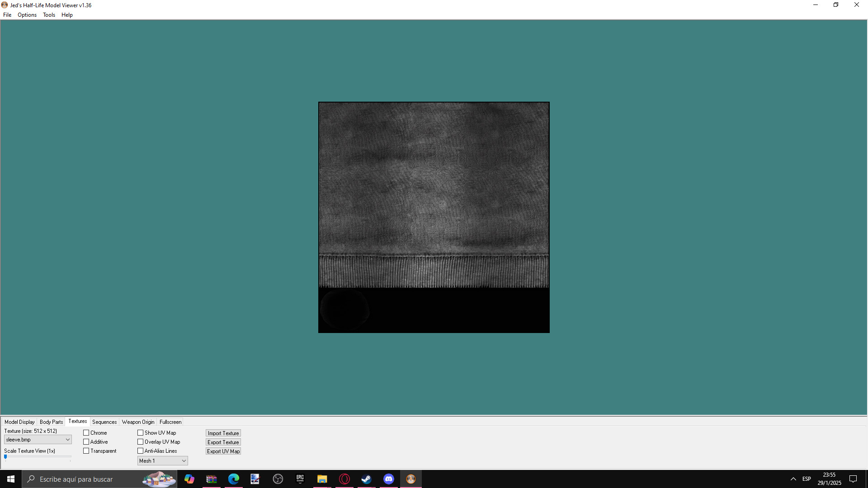
Task: Enable Show UV Map checkbox
Action: 141,433
